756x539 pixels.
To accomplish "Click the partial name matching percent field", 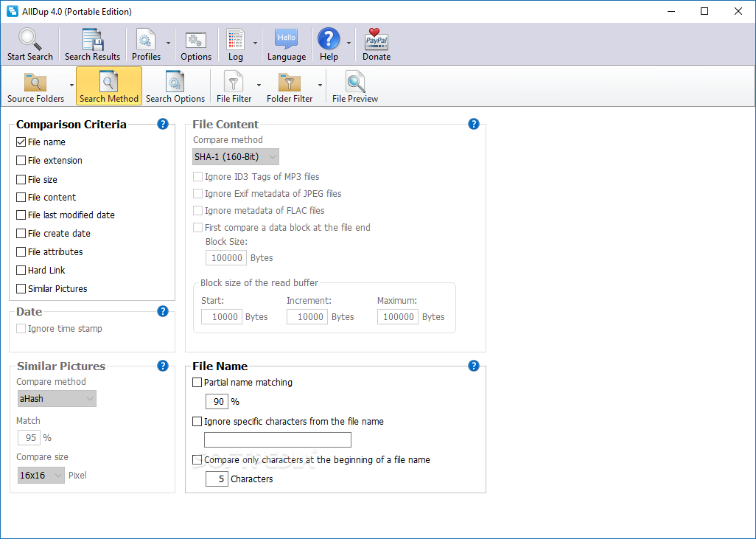I will click(217, 401).
